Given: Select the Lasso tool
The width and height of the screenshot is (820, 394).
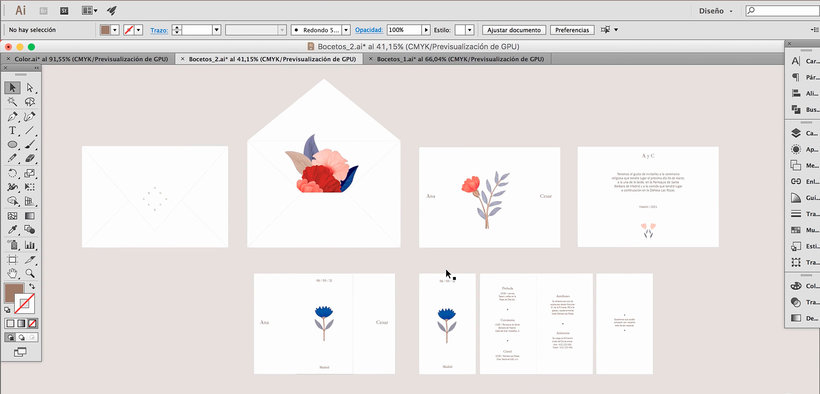Looking at the screenshot, I should click(x=30, y=102).
